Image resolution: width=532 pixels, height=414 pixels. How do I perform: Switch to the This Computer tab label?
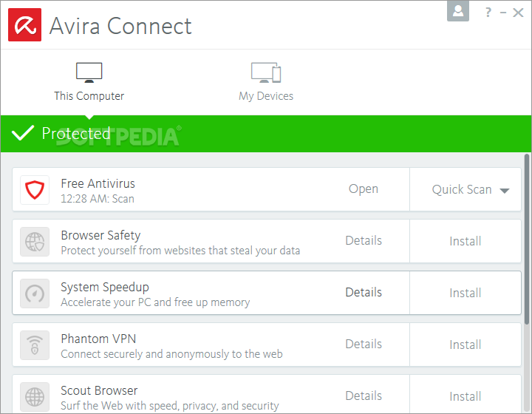[89, 96]
